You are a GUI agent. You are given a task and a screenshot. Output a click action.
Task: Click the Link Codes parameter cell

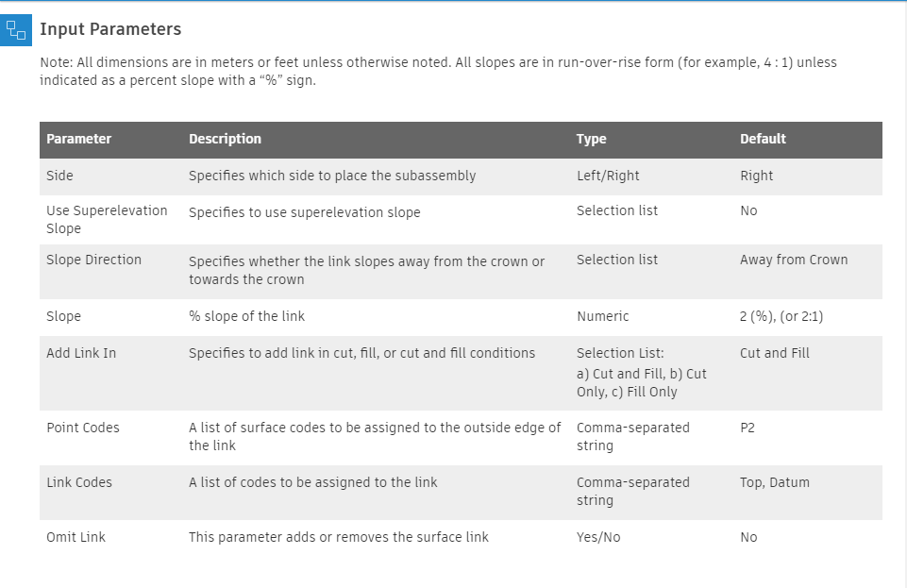(79, 482)
